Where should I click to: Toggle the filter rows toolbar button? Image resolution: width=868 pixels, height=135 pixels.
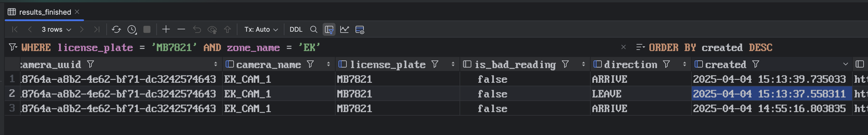[329, 30]
